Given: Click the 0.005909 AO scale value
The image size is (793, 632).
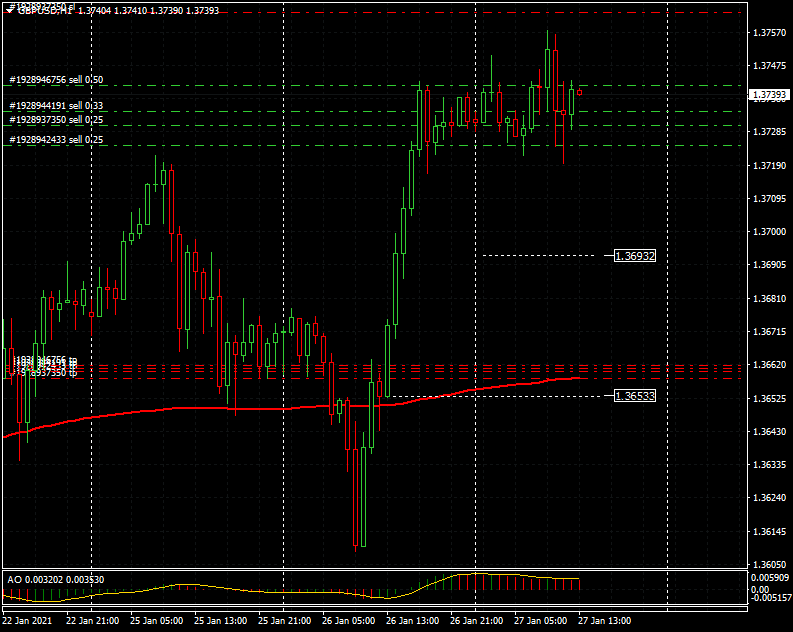Looking at the screenshot, I should [770, 578].
